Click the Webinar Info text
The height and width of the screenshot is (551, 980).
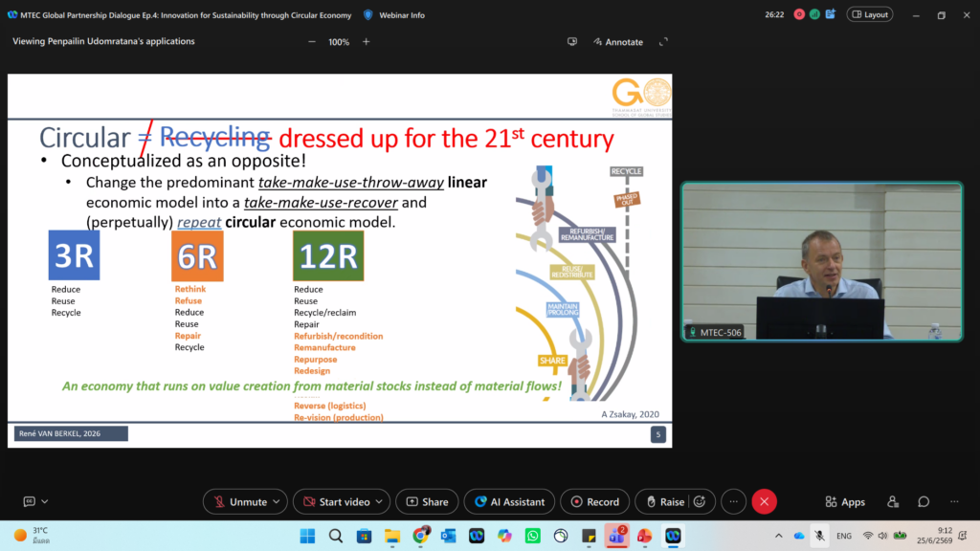point(402,15)
